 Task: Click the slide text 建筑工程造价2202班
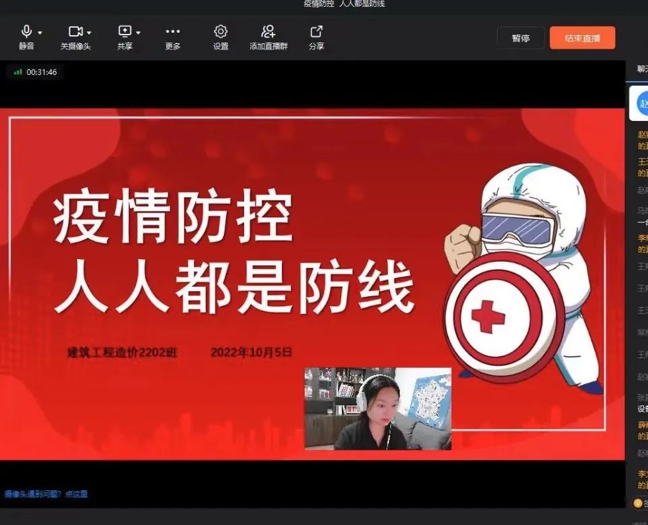(122, 353)
